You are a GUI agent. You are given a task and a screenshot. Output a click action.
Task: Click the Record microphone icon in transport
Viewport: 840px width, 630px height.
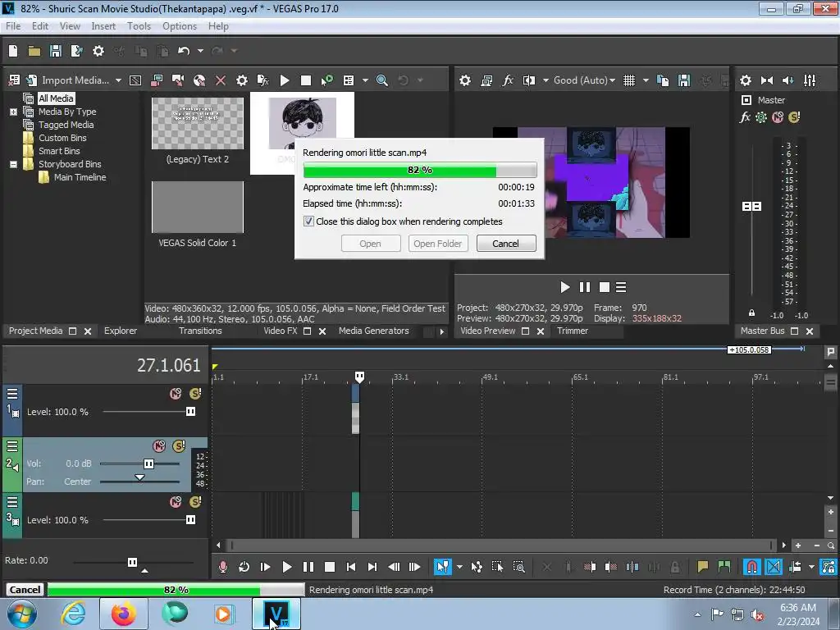[x=223, y=567]
